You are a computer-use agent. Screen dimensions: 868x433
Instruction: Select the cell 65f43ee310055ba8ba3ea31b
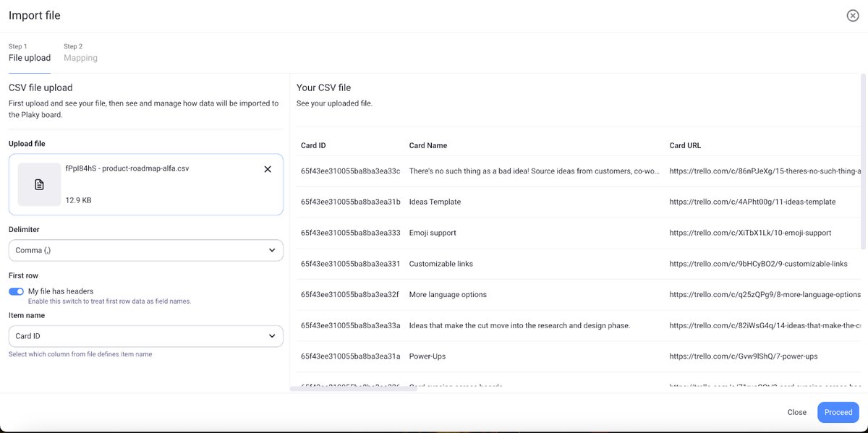351,202
